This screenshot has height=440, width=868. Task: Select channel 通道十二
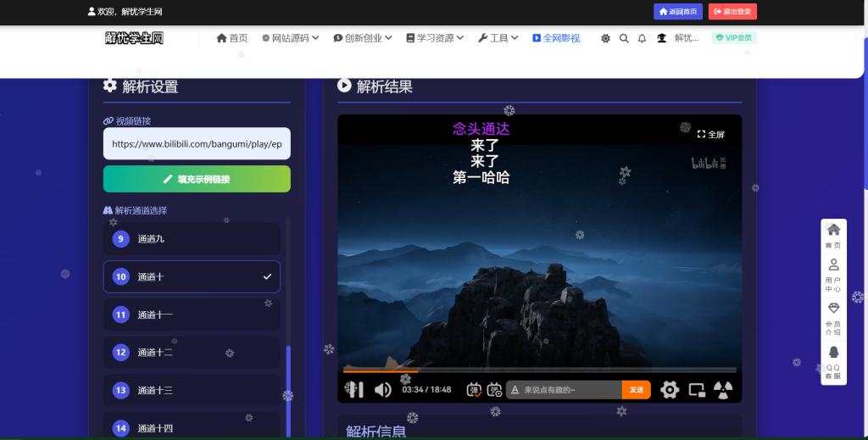point(192,353)
